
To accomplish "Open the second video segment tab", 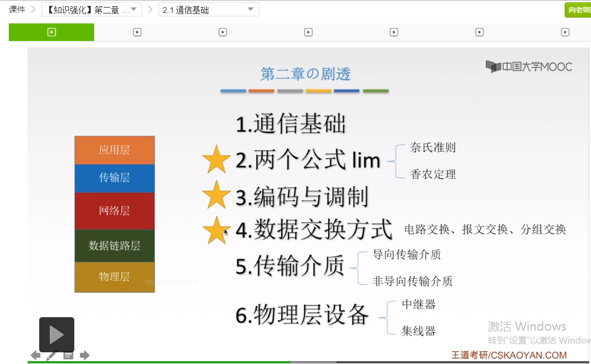I will pyautogui.click(x=137, y=32).
